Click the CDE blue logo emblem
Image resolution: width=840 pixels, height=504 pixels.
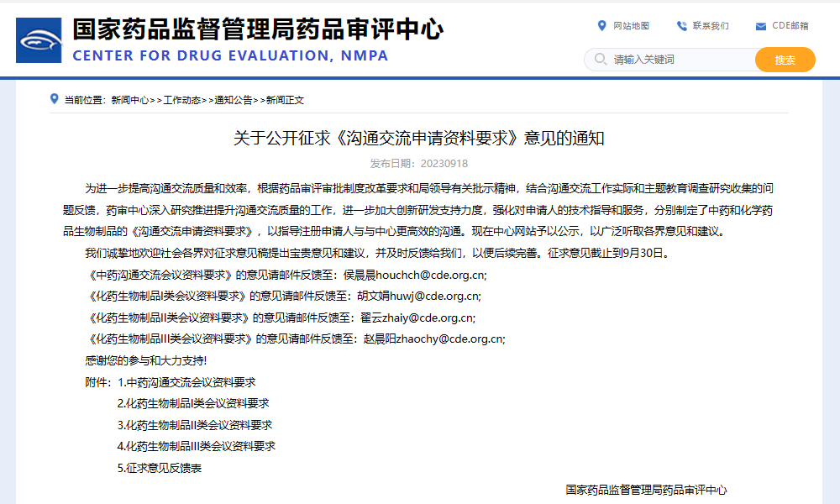(x=39, y=40)
